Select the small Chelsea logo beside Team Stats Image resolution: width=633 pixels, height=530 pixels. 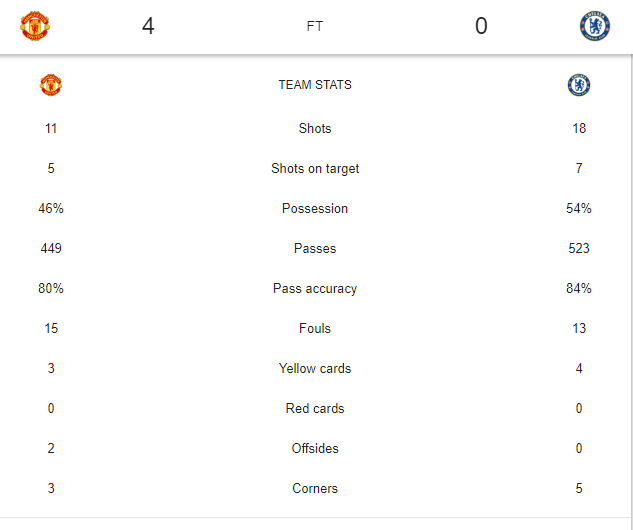coord(579,85)
